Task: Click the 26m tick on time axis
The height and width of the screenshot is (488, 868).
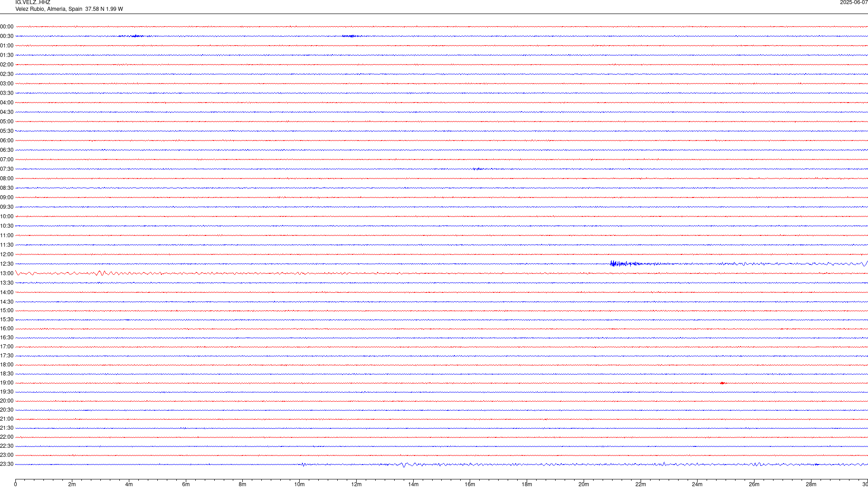Action: 754,484
